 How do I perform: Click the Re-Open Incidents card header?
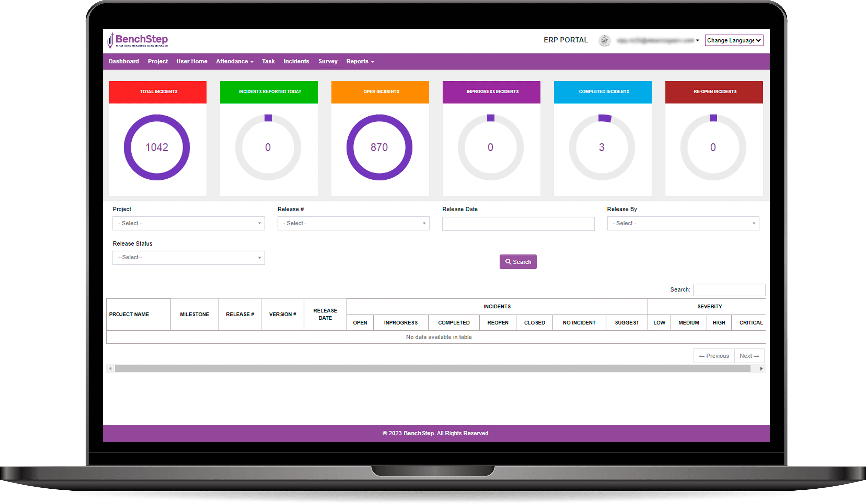pos(714,92)
